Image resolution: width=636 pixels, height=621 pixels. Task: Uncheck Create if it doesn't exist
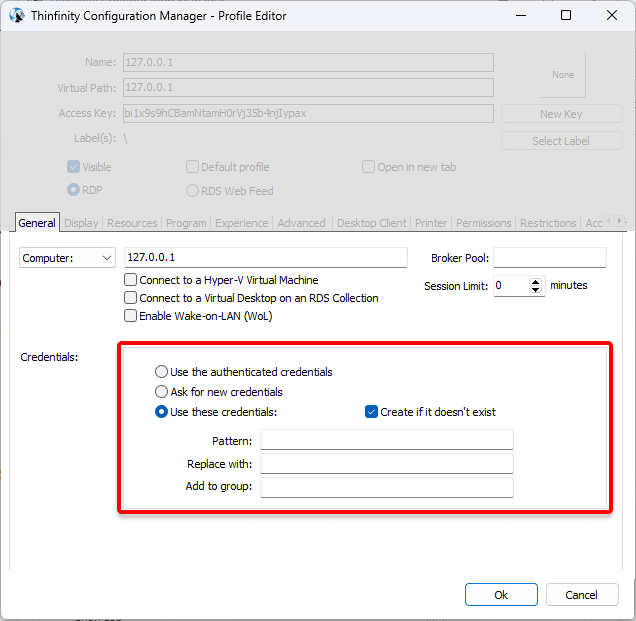pyautogui.click(x=372, y=412)
